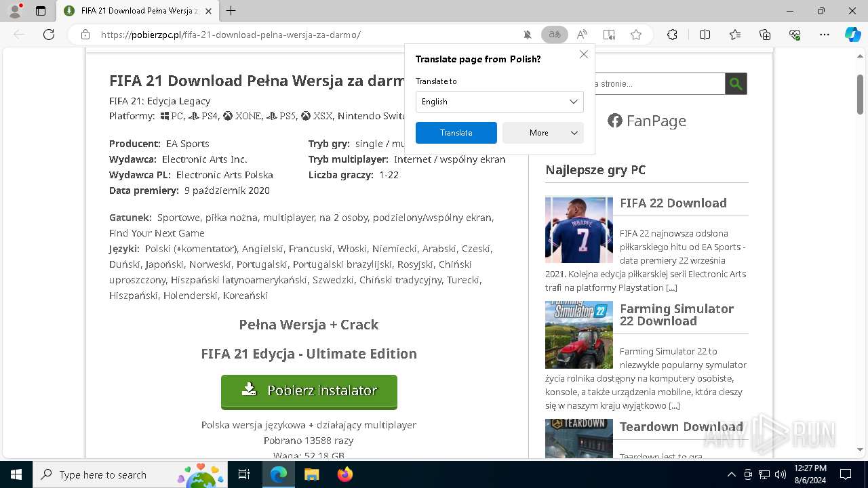
Task: Open Copilot sidebar
Action: (x=852, y=35)
